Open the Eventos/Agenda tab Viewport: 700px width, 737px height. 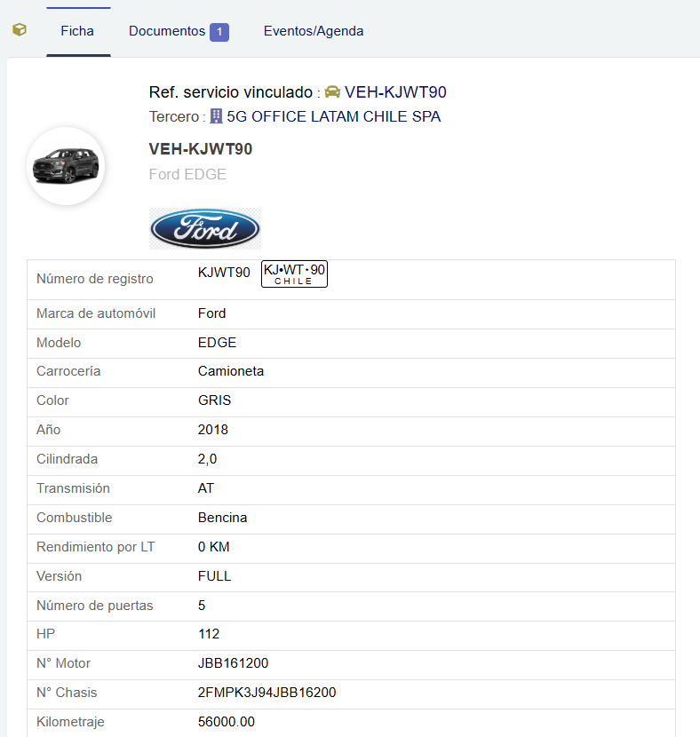pos(314,31)
